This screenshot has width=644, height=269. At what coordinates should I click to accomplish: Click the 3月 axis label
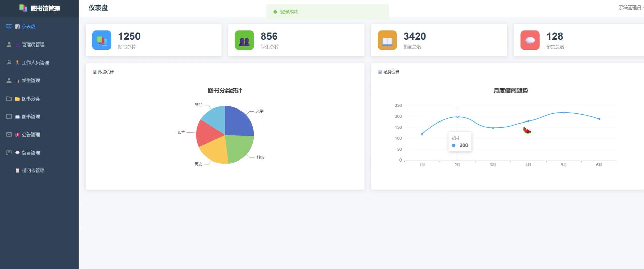click(x=492, y=165)
